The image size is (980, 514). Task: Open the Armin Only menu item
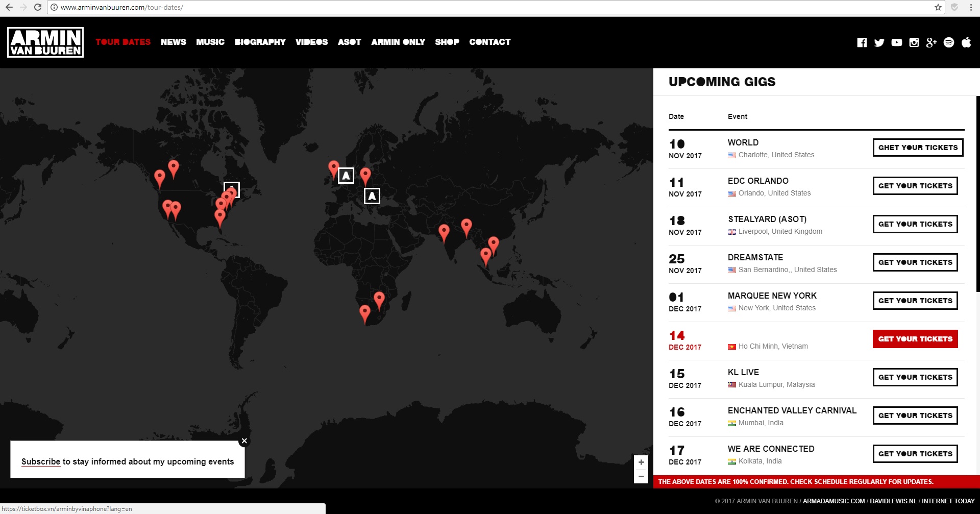pyautogui.click(x=398, y=42)
